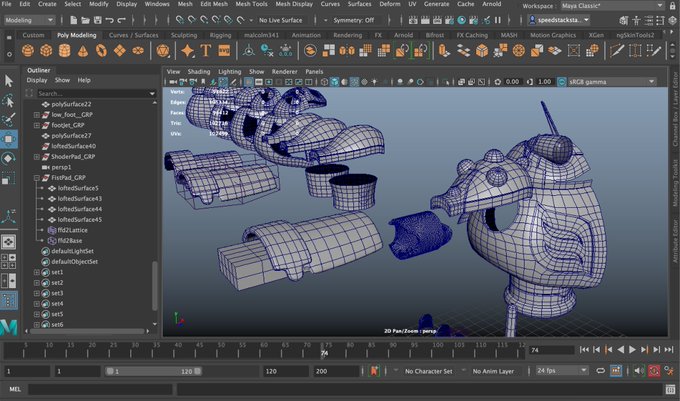Expand the footjet_GRP node
The width and height of the screenshot is (680, 401).
(37, 125)
